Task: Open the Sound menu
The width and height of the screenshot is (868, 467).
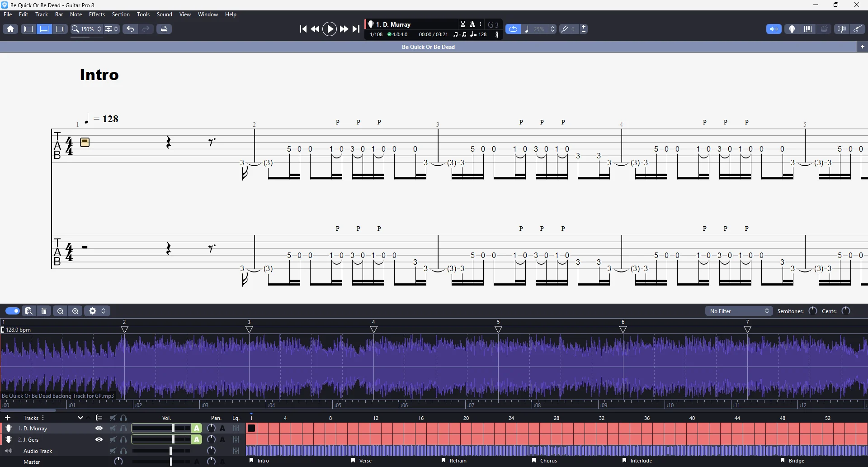Action: (x=165, y=14)
